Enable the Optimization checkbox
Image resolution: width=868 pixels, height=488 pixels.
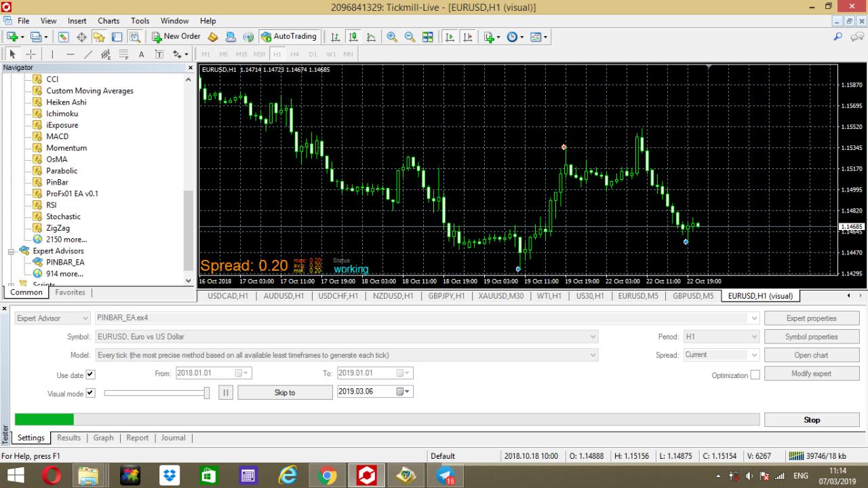pyautogui.click(x=755, y=375)
